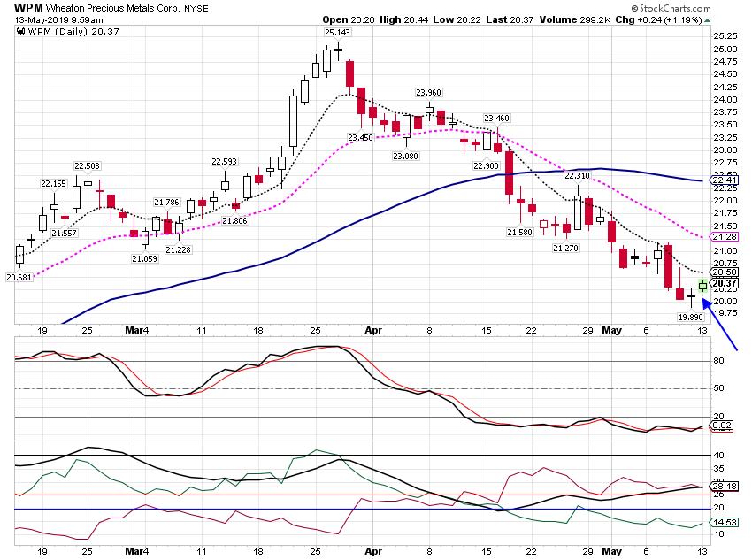This screenshot has width=752, height=560.
Task: Click the 21.580 price label
Action: pos(519,233)
